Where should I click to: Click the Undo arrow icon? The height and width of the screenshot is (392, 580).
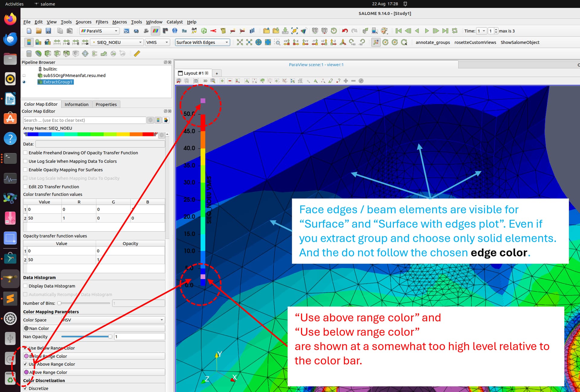click(345, 31)
